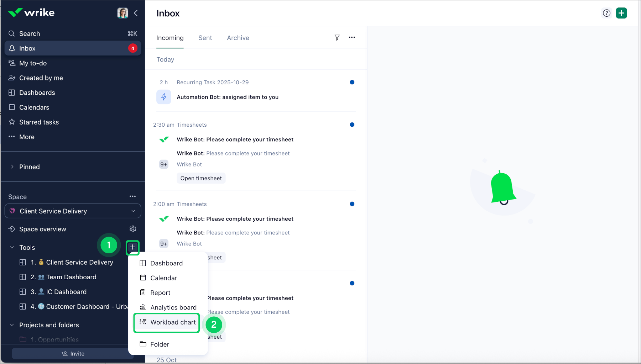This screenshot has width=641, height=364.
Task: Switch to the Archive tab
Action: [x=238, y=38]
